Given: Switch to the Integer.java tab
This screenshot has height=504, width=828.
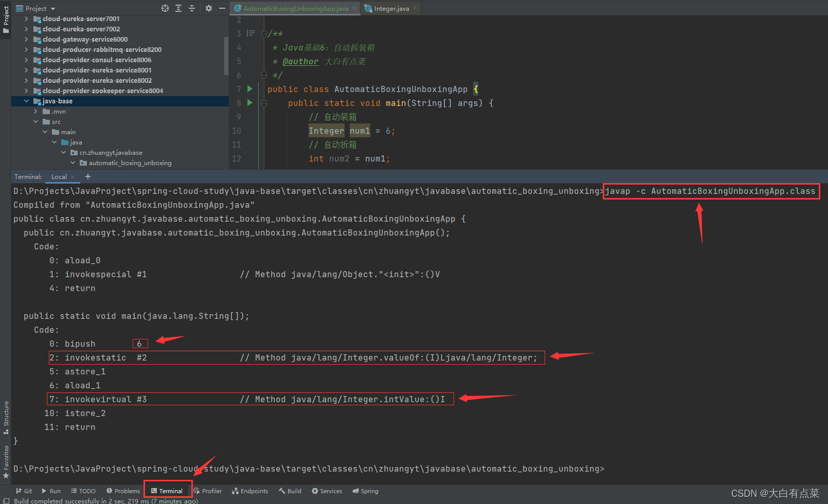Looking at the screenshot, I should coord(391,8).
